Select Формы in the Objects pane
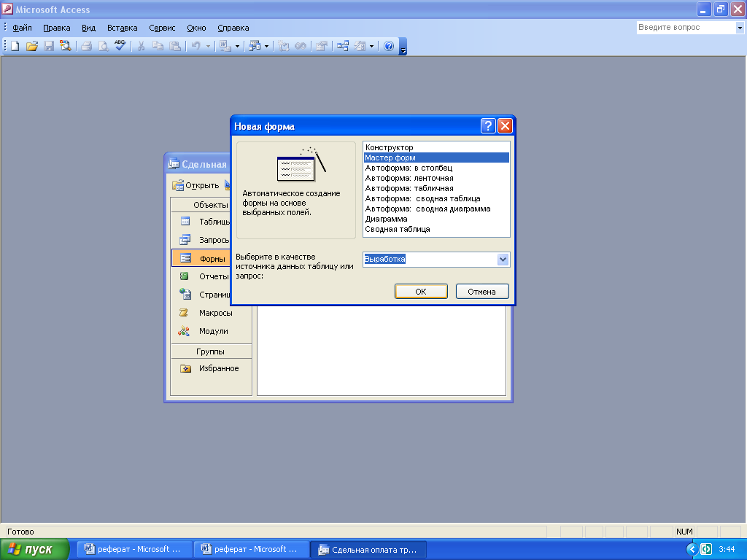Screen dimensions: 747x560 [x=201, y=258]
